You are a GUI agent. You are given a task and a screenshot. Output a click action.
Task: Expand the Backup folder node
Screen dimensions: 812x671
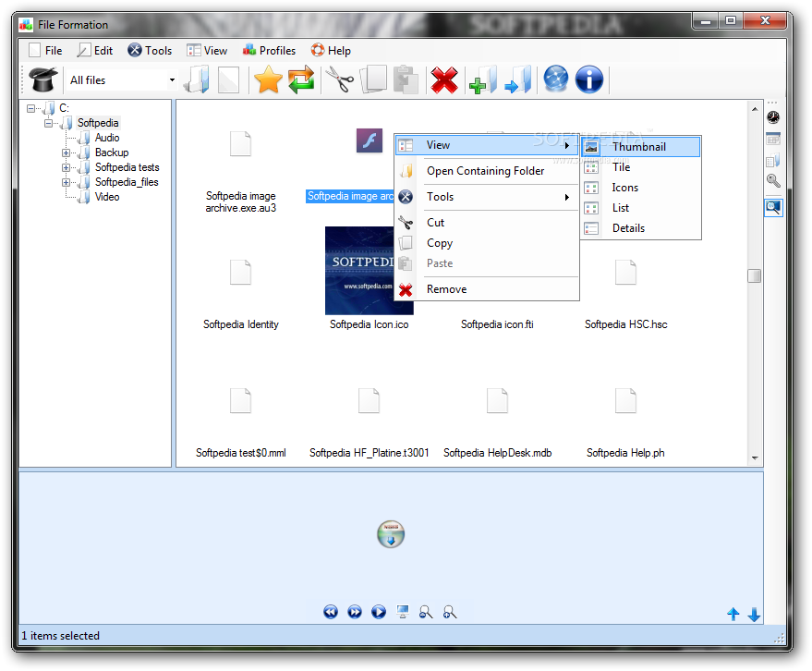66,152
